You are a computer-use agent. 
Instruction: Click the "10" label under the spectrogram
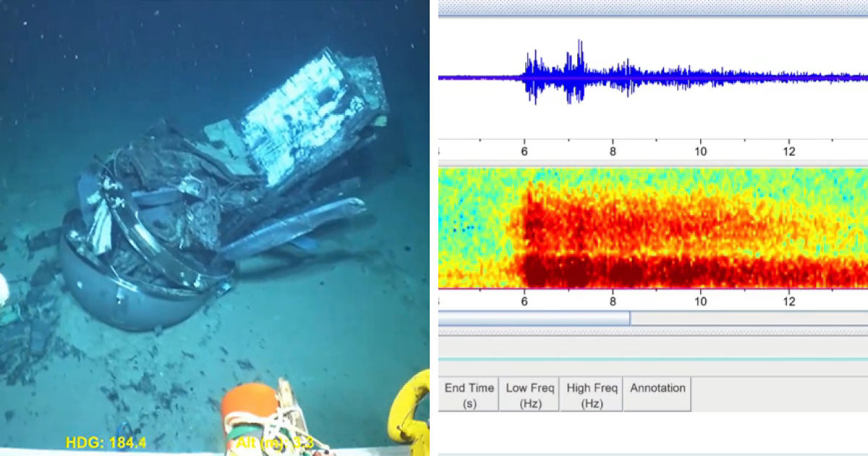point(700,303)
